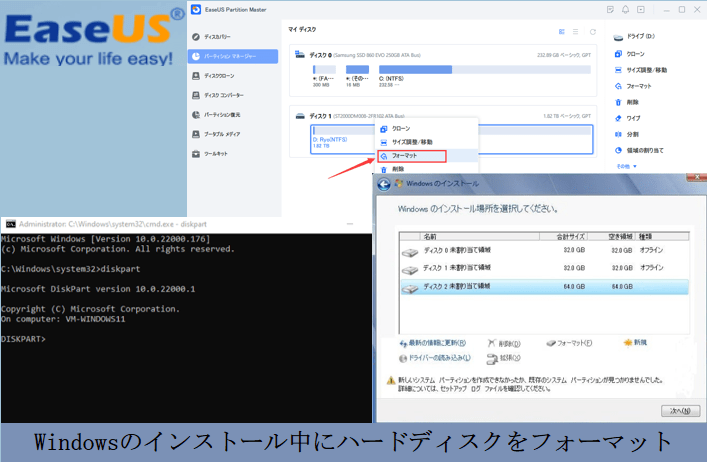Image resolution: width=707 pixels, height=462 pixels.
Task: Select パーティション マネージャー sidebar item
Action: coord(233,56)
